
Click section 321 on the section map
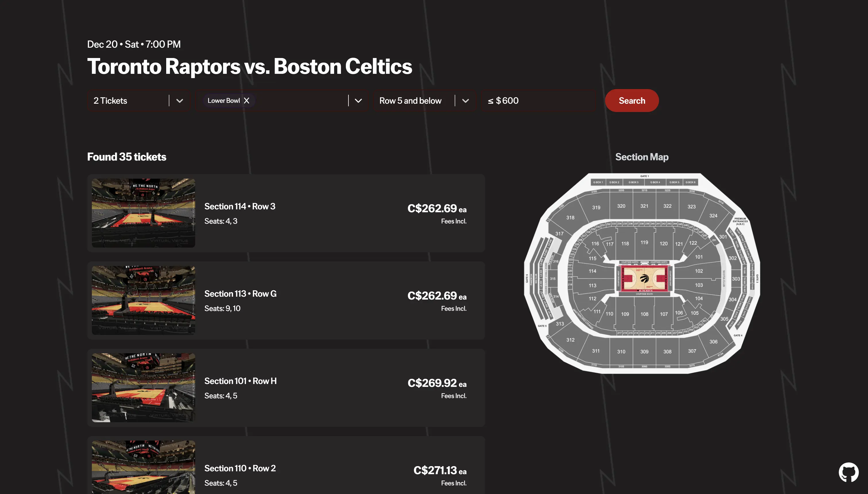point(644,206)
